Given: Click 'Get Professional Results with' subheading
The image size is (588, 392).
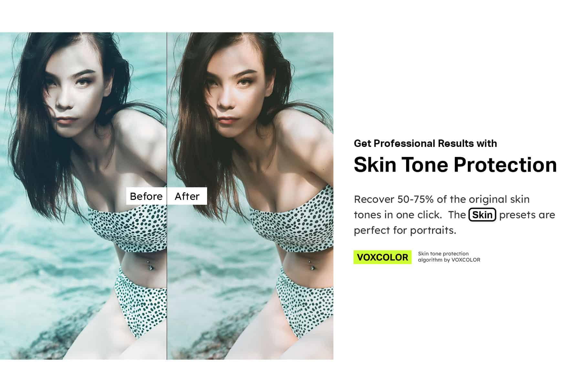Looking at the screenshot, I should (x=425, y=143).
